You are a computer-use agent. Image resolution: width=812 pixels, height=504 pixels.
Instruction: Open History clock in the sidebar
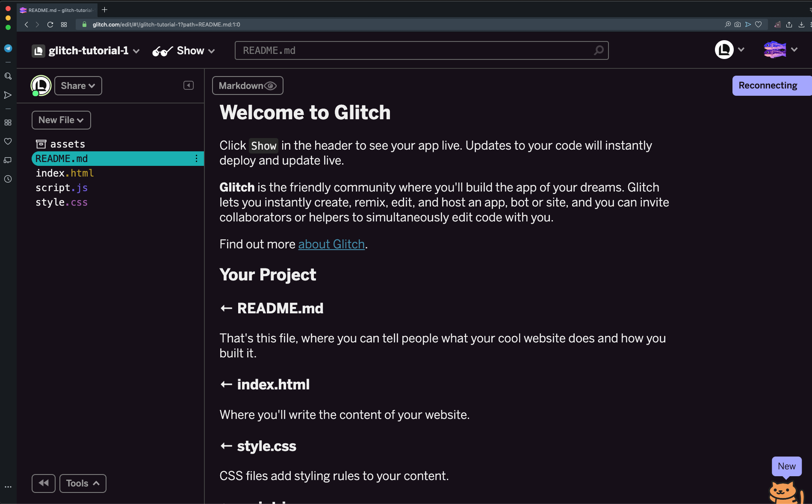pyautogui.click(x=8, y=179)
